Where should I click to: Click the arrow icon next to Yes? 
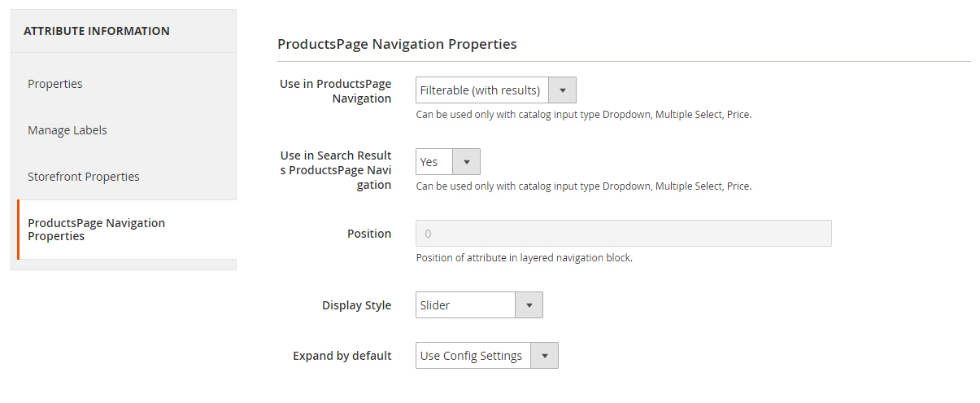coord(466,162)
